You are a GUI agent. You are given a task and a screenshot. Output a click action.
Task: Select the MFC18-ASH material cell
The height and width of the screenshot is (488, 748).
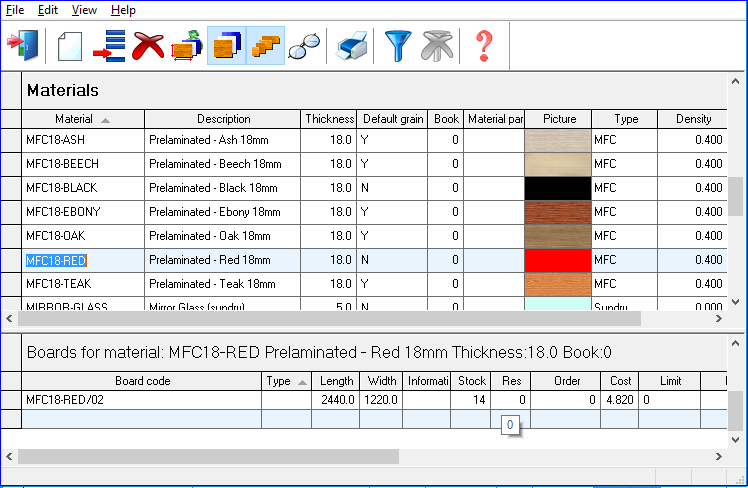[x=83, y=140]
